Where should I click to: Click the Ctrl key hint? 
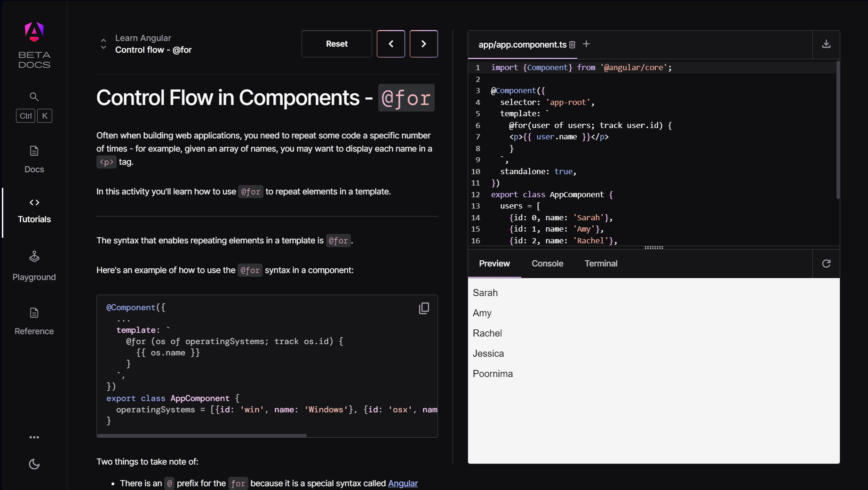tap(26, 116)
